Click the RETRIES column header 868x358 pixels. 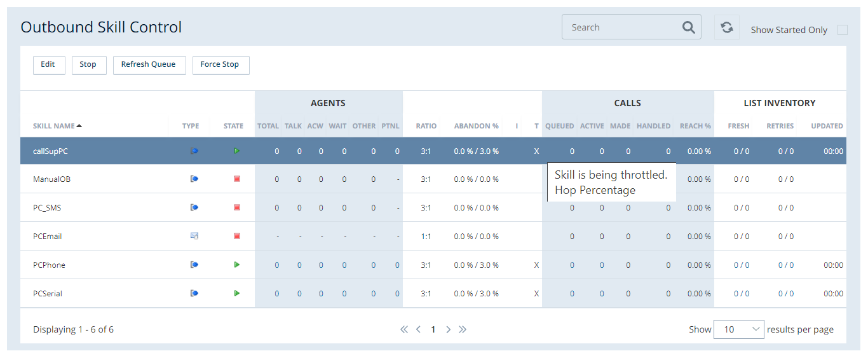click(x=780, y=126)
